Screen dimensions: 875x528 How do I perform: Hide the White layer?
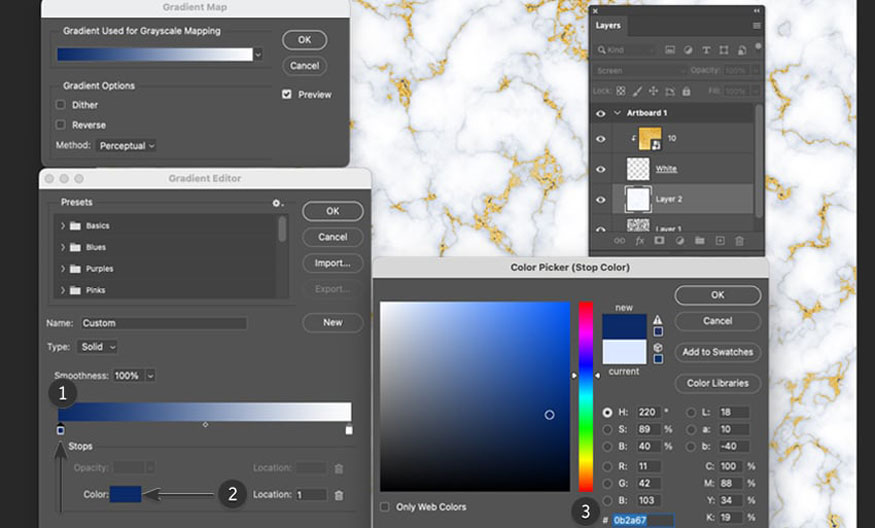click(x=600, y=169)
